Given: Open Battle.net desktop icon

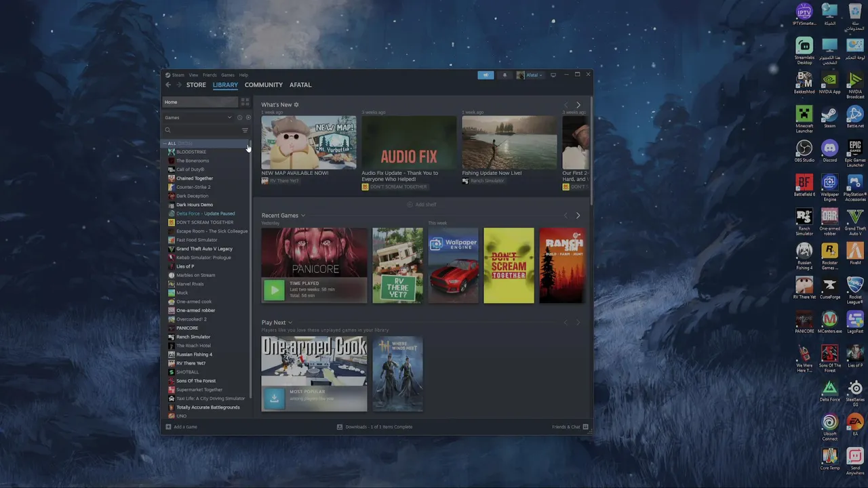Looking at the screenshot, I should [855, 116].
